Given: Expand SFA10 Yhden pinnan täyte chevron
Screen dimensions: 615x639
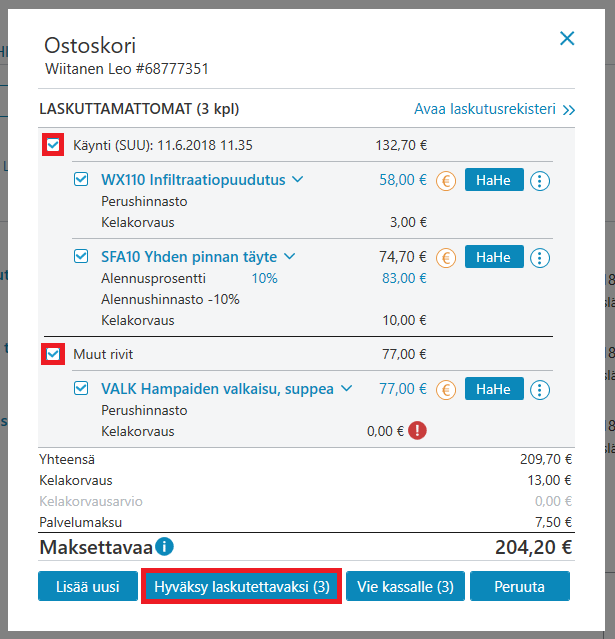Looking at the screenshot, I should coord(289,256).
